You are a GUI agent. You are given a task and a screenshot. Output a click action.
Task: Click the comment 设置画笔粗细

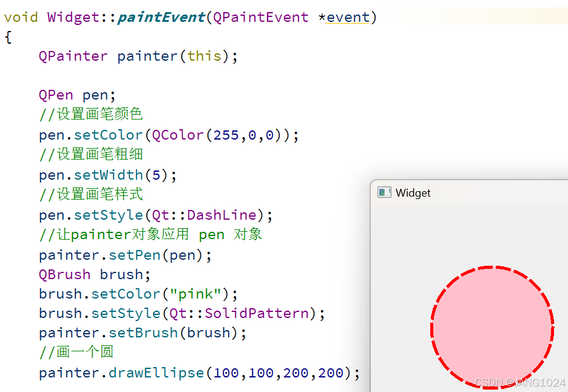pyautogui.click(x=91, y=154)
